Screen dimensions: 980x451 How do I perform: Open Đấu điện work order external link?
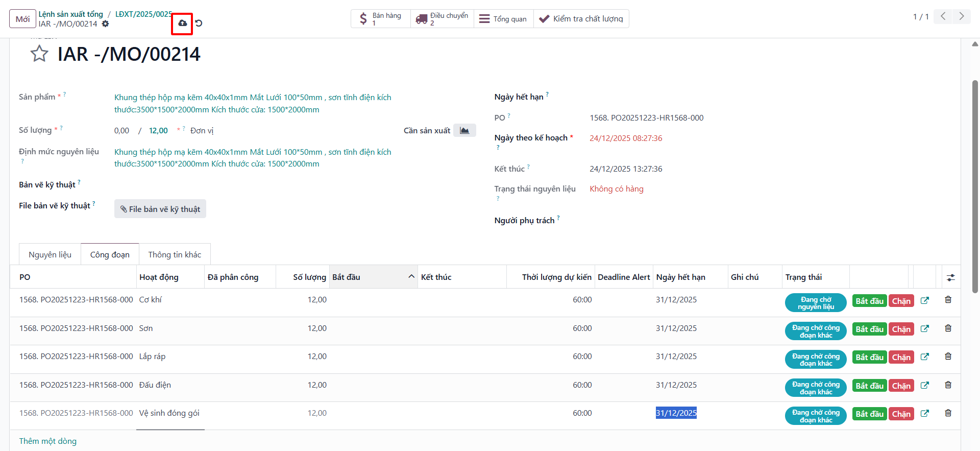[x=924, y=385]
